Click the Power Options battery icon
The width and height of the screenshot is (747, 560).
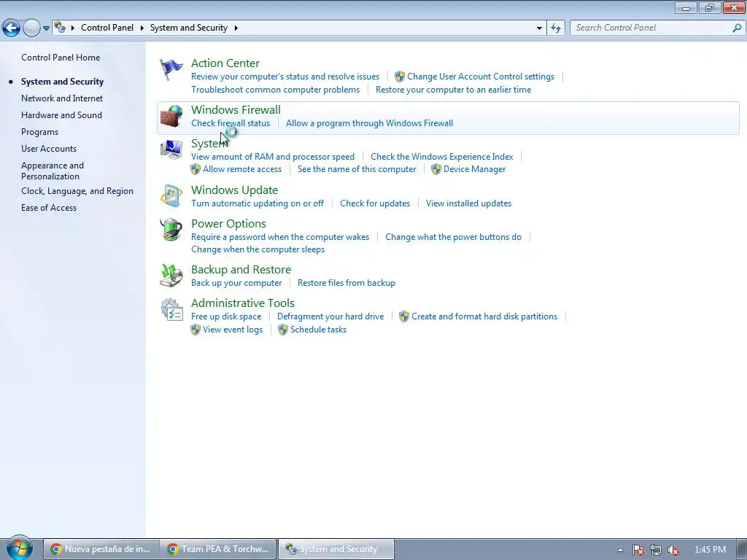pos(171,230)
